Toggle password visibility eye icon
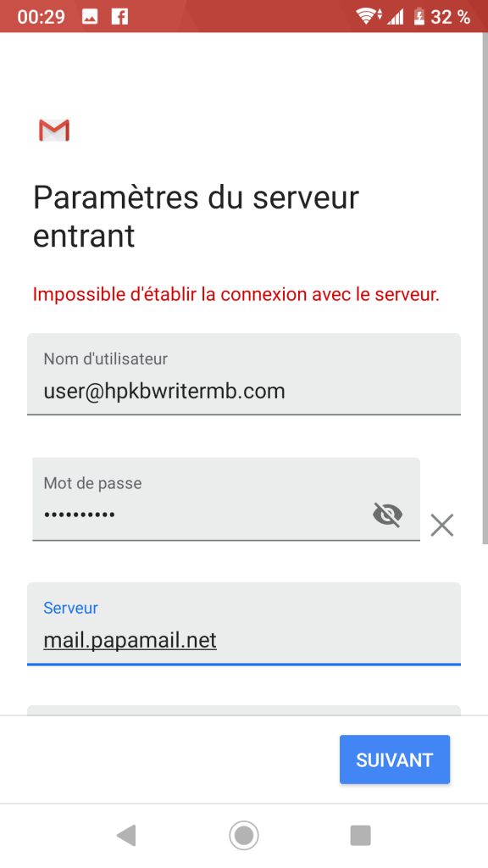 click(x=387, y=515)
